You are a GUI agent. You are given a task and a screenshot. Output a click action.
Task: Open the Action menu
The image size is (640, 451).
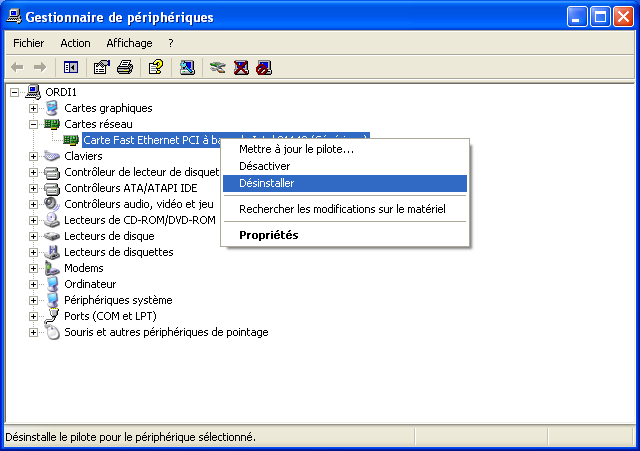75,43
